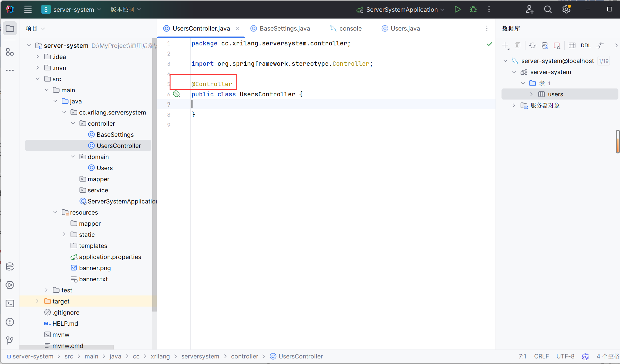The image size is (620, 364).
Task: Add new data source plus icon
Action: [x=505, y=46]
